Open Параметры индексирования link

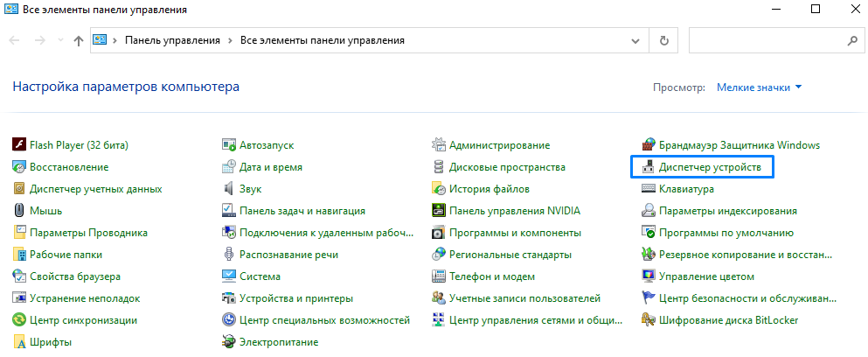[x=728, y=211]
